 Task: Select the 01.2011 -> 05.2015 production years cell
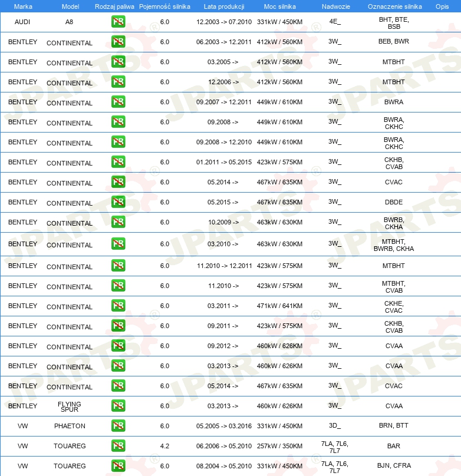(224, 162)
